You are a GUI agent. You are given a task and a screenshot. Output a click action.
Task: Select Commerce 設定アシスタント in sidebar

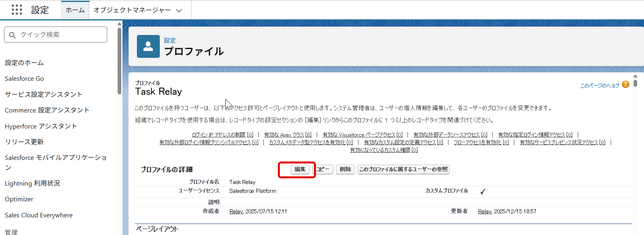click(47, 110)
